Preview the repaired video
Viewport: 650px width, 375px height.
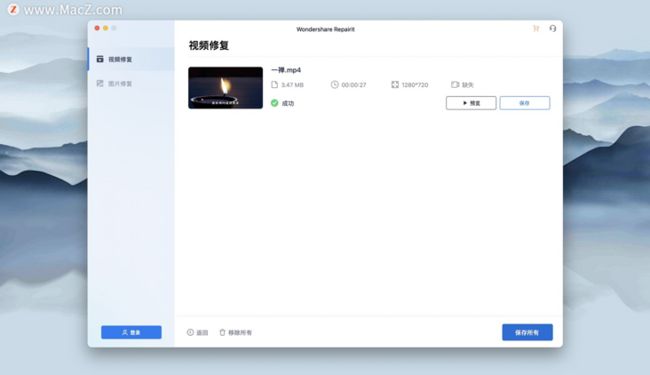click(471, 103)
